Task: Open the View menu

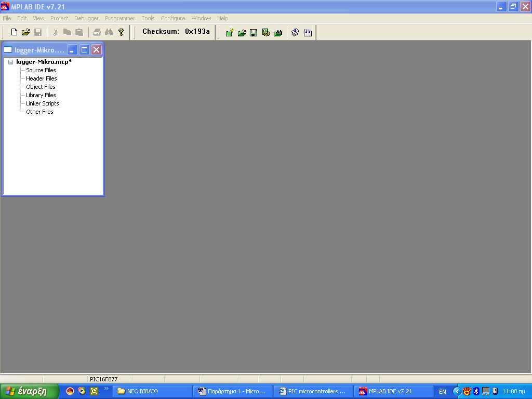Action: pyautogui.click(x=38, y=18)
